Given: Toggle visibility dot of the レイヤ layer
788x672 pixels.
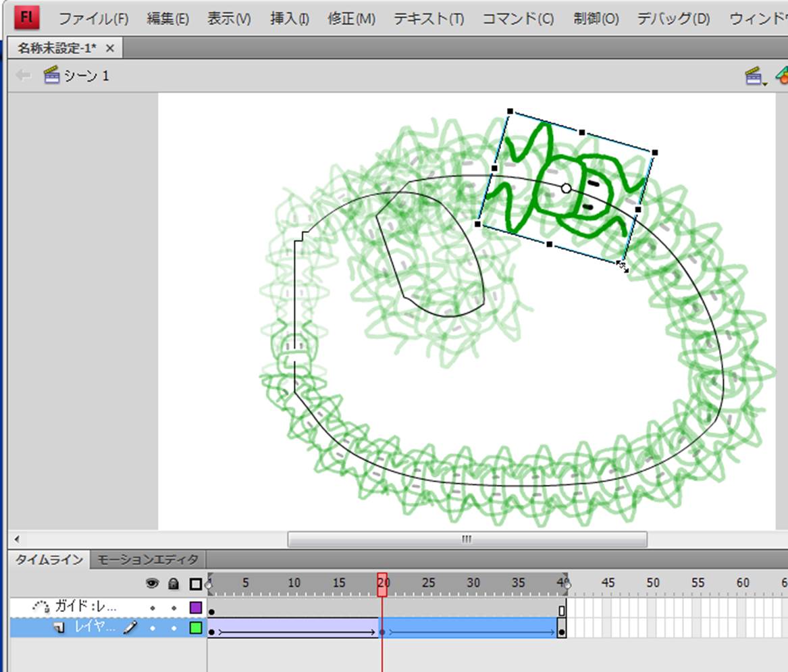Looking at the screenshot, I should (153, 628).
